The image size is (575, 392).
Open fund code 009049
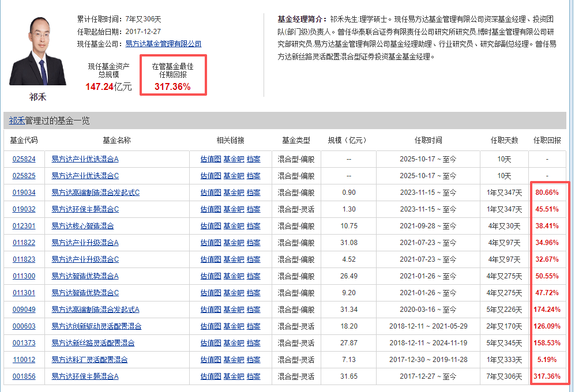click(24, 310)
